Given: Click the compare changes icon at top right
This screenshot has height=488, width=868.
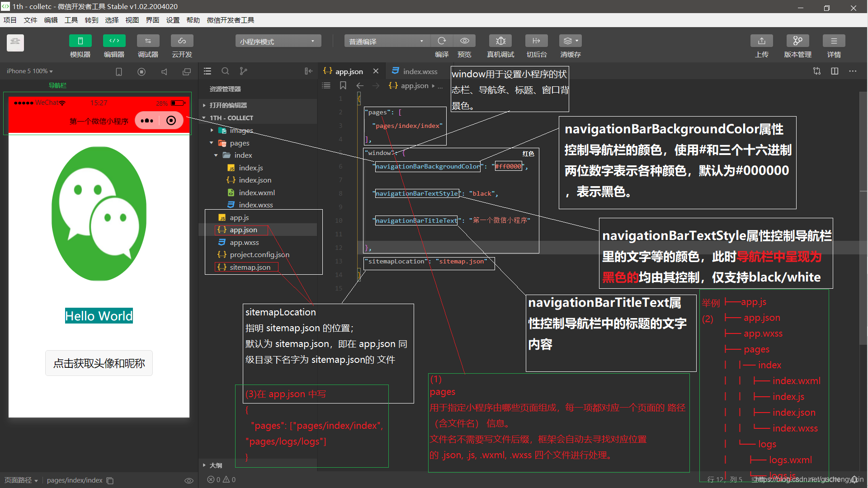Looking at the screenshot, I should point(817,71).
